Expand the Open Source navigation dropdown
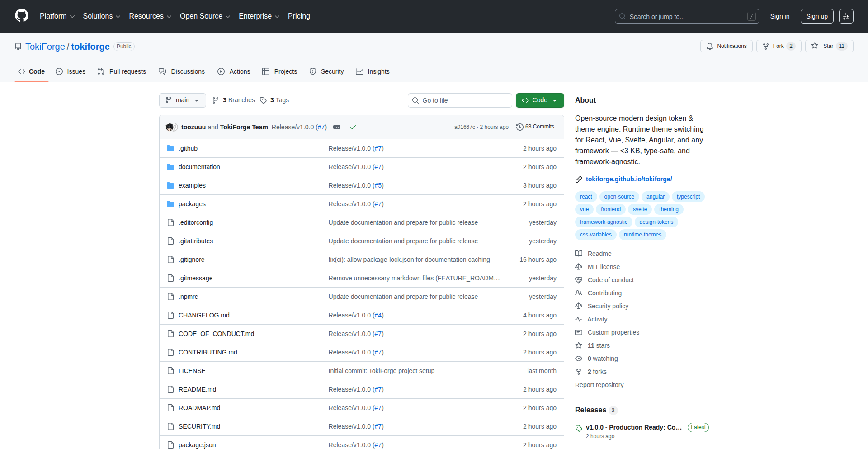This screenshot has height=449, width=868. click(205, 16)
